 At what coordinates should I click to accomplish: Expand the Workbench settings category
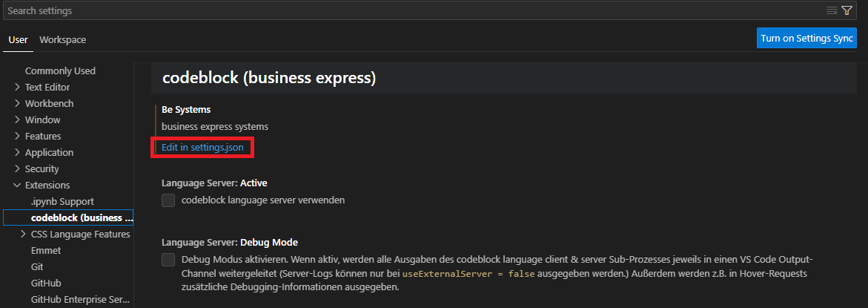click(x=18, y=104)
